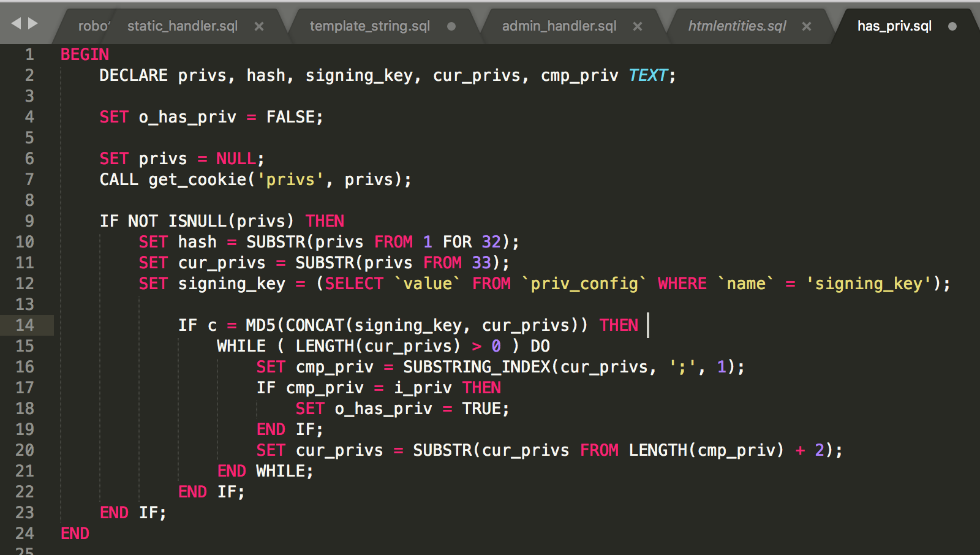Click the get_cookie call on line 7

197,179
